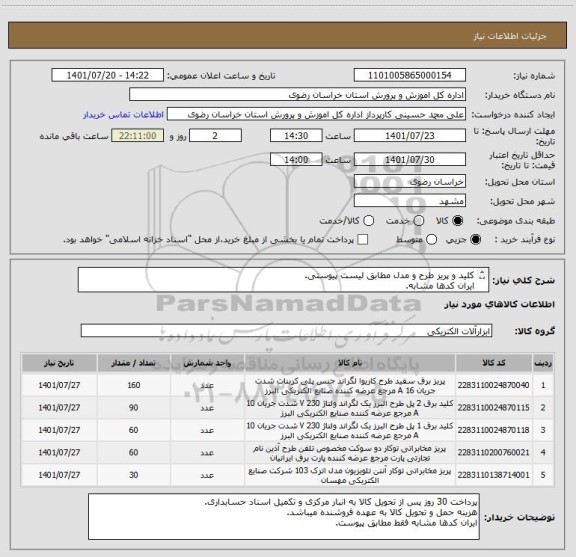Select the کالا radio button

point(458,221)
